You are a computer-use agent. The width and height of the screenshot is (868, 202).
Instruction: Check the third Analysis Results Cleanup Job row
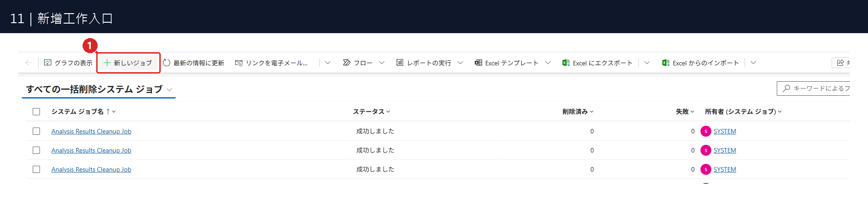point(36,169)
